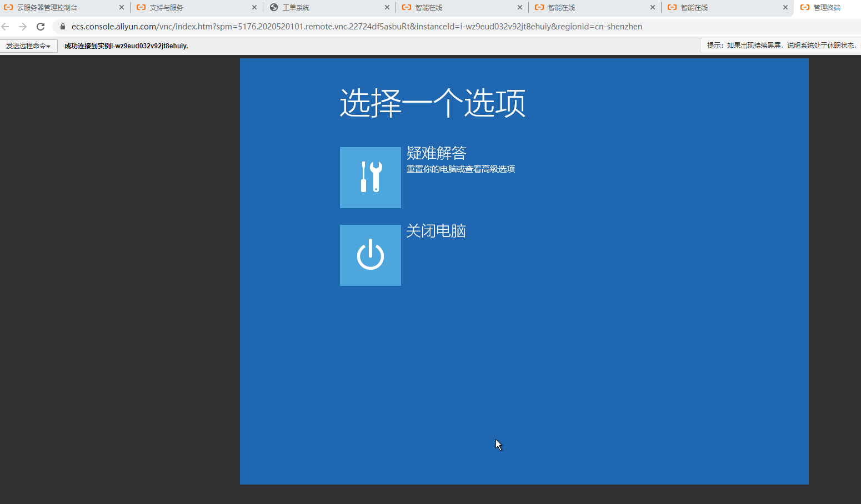Close the 支持与服务 tab

click(254, 7)
